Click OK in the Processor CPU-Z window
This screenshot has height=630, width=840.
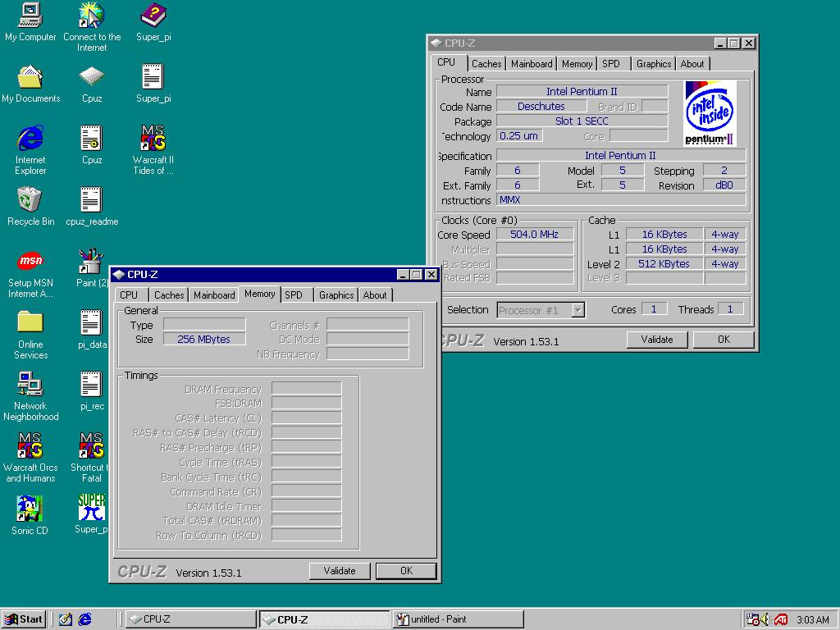coord(724,340)
